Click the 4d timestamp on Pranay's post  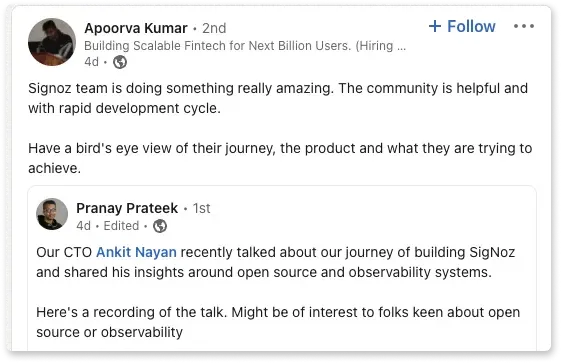coord(83,226)
